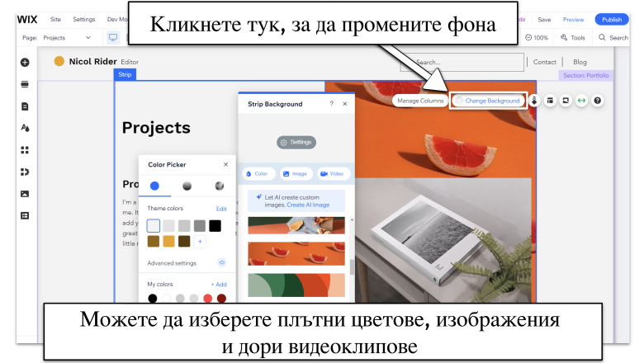Screen dimensions: 644x363
Task: Open the Sections panel icon in left sidebar
Action: click(x=25, y=84)
